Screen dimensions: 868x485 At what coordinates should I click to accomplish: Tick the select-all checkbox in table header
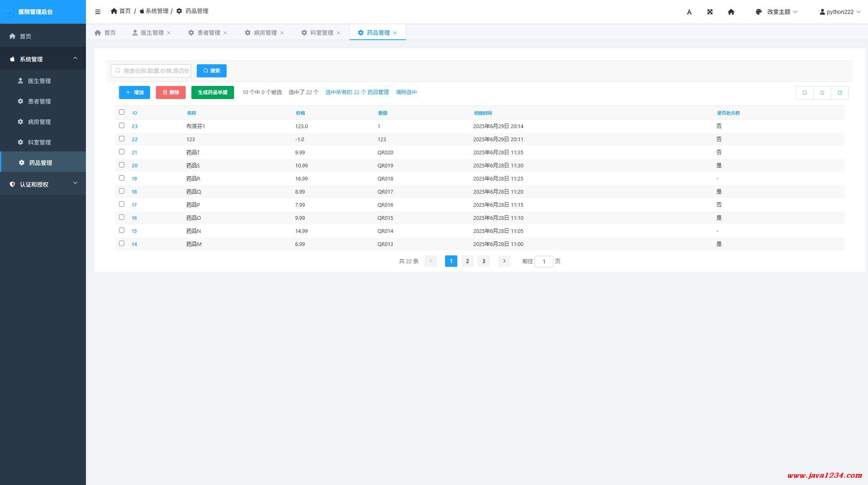(121, 112)
